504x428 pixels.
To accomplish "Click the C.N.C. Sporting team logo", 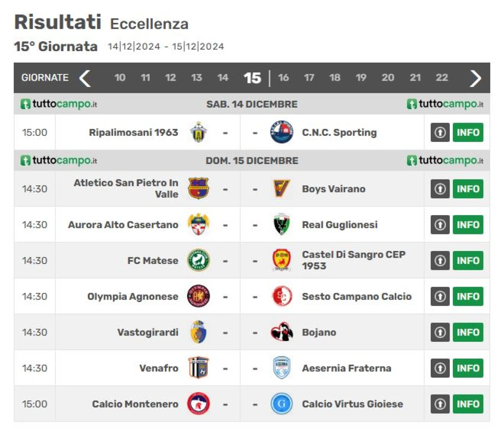I will pyautogui.click(x=282, y=132).
